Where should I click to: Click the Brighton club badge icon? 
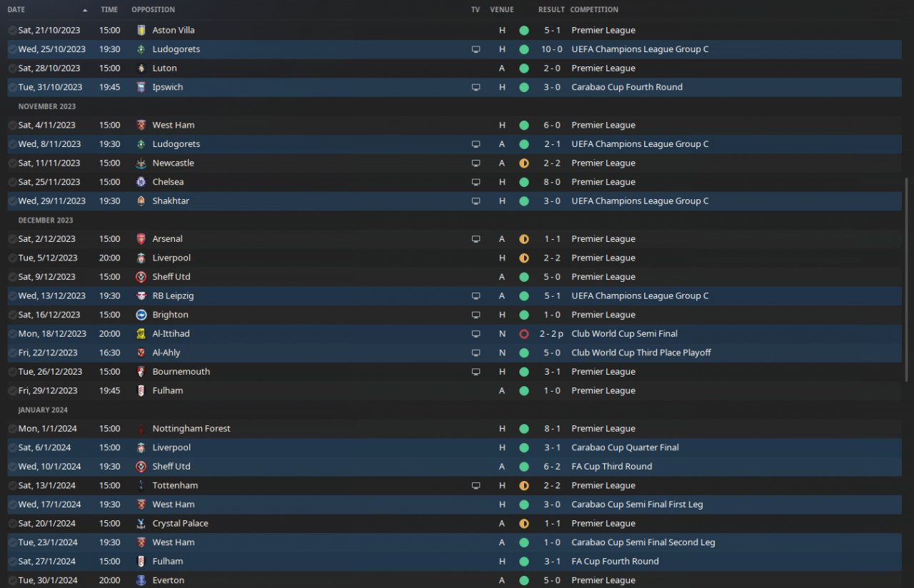point(141,315)
